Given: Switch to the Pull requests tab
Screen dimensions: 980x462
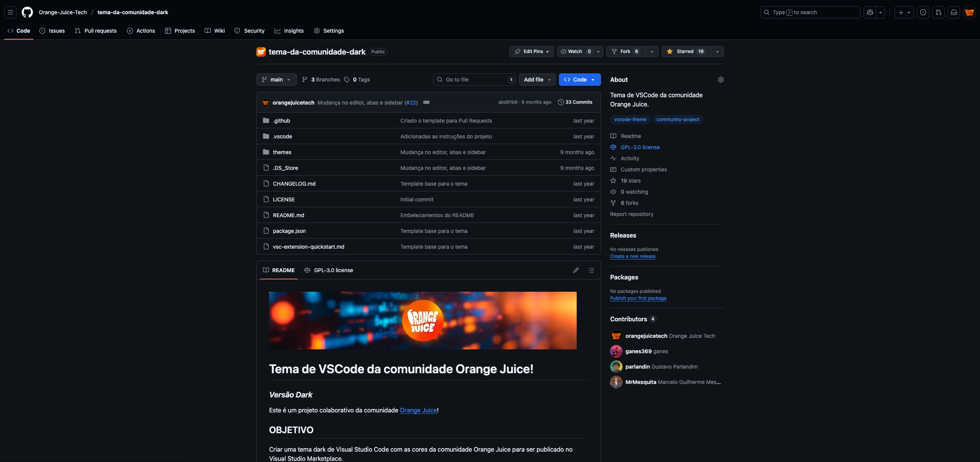Looking at the screenshot, I should 96,31.
